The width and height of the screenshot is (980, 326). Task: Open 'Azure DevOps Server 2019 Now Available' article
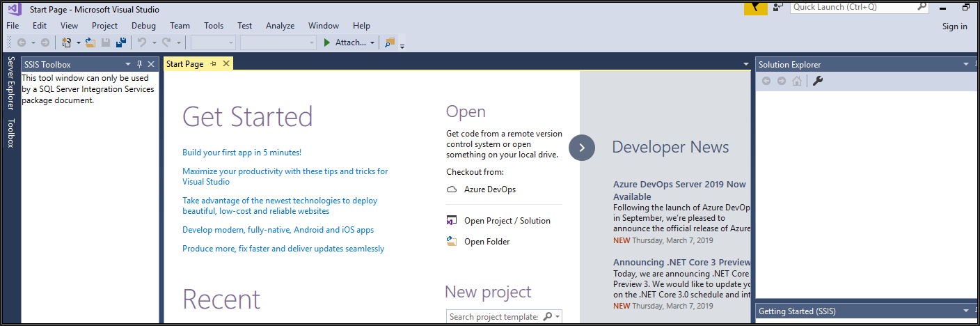pyautogui.click(x=679, y=190)
